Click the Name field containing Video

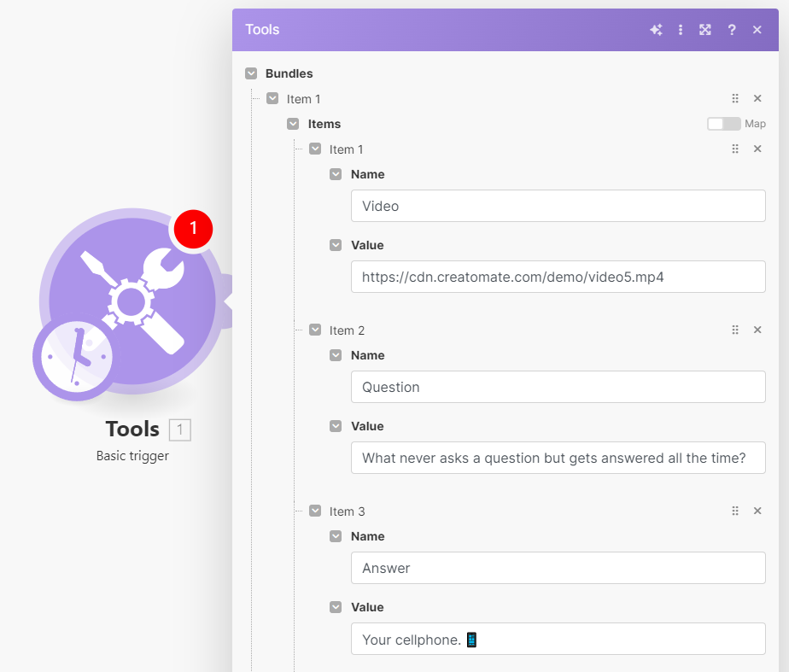[558, 206]
